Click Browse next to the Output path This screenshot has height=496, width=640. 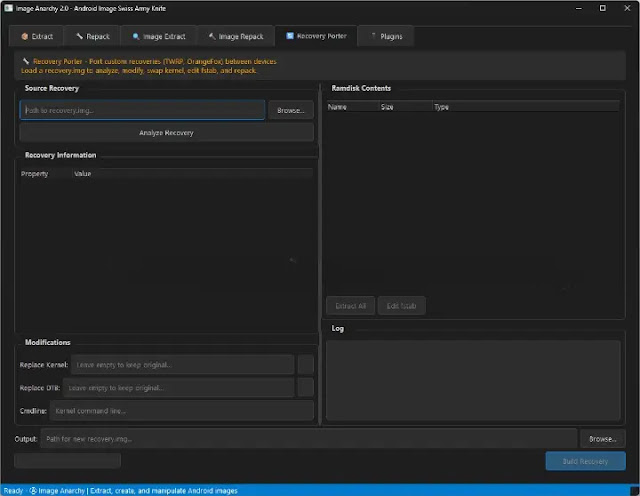[602, 438]
